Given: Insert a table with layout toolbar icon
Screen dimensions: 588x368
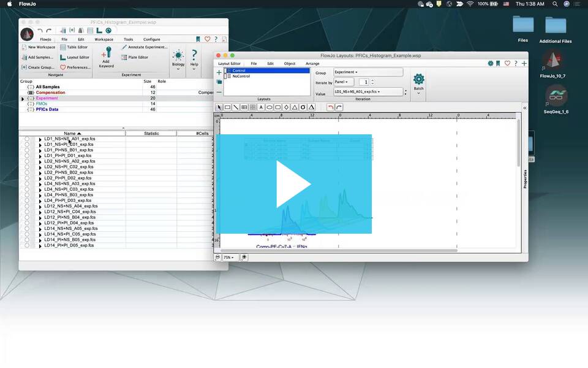Looking at the screenshot, I should (244, 107).
